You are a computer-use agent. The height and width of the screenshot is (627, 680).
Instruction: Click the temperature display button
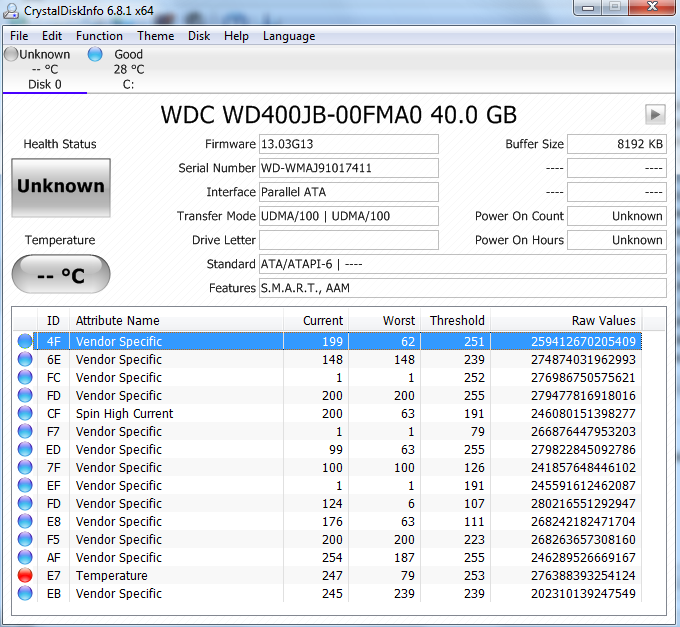coord(61,274)
